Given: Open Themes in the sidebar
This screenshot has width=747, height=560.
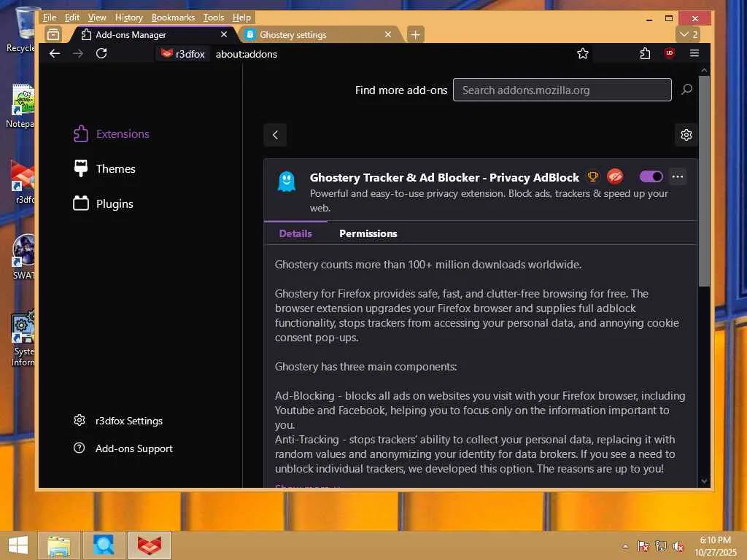Looking at the screenshot, I should coord(105,168).
